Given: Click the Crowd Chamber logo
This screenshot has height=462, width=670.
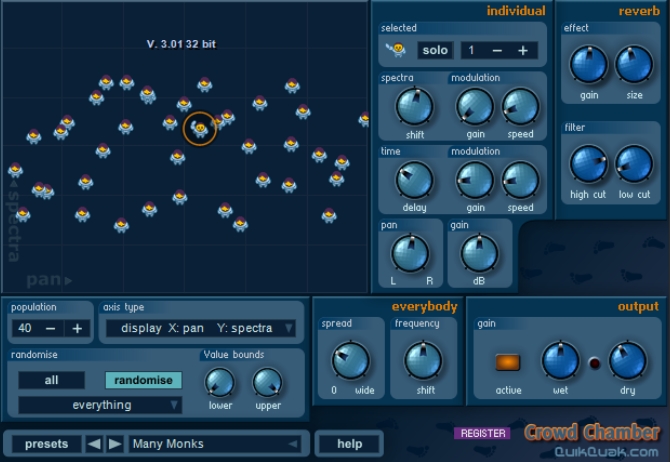Looking at the screenshot, I should click(592, 433).
